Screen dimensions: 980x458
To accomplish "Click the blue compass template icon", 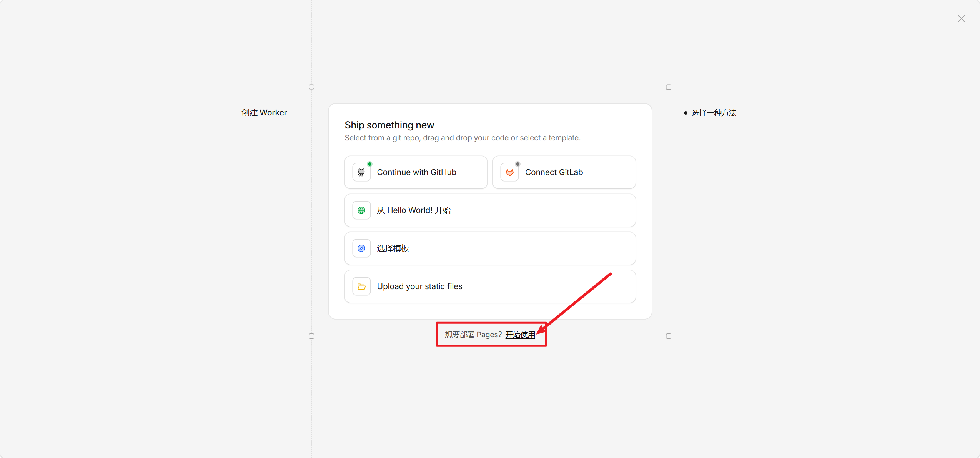I will 361,248.
